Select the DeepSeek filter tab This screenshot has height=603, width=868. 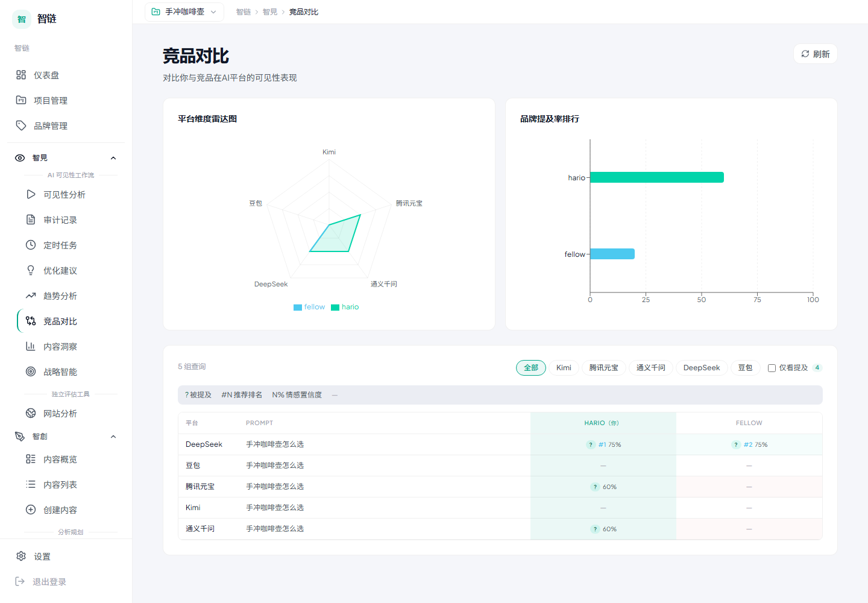coord(702,368)
